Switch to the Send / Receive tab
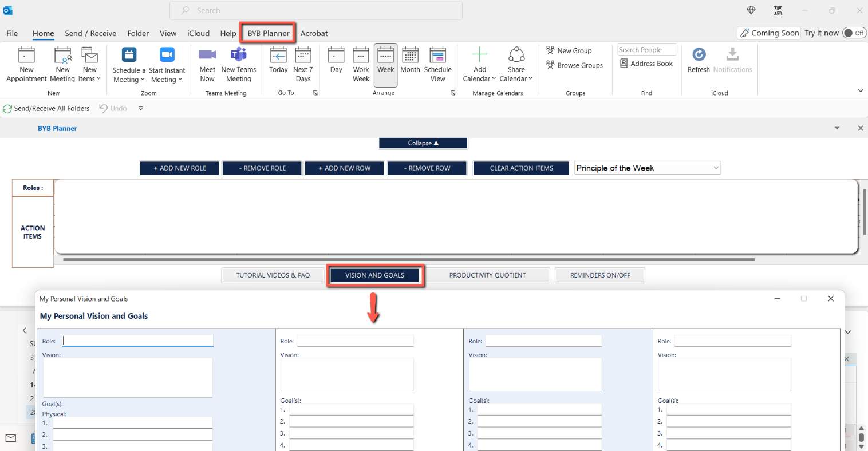This screenshot has height=451, width=868. tap(90, 33)
